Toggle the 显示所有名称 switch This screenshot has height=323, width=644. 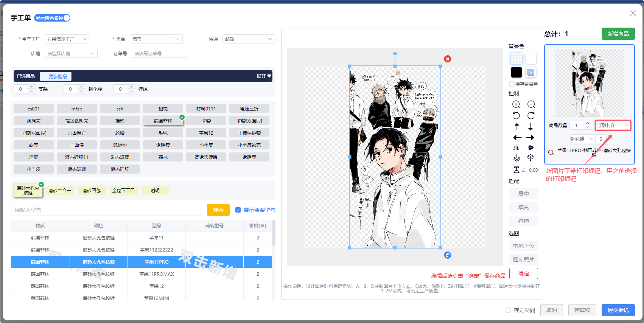pyautogui.click(x=52, y=18)
